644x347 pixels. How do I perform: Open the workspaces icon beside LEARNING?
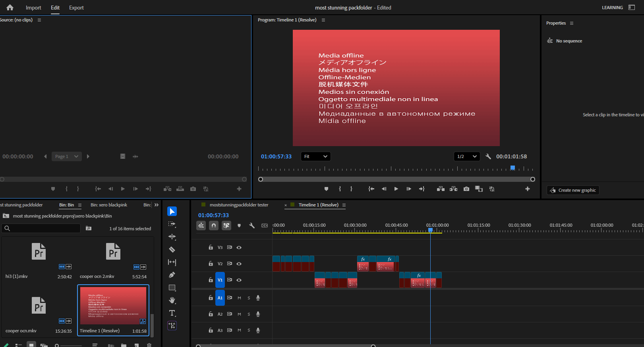point(632,8)
